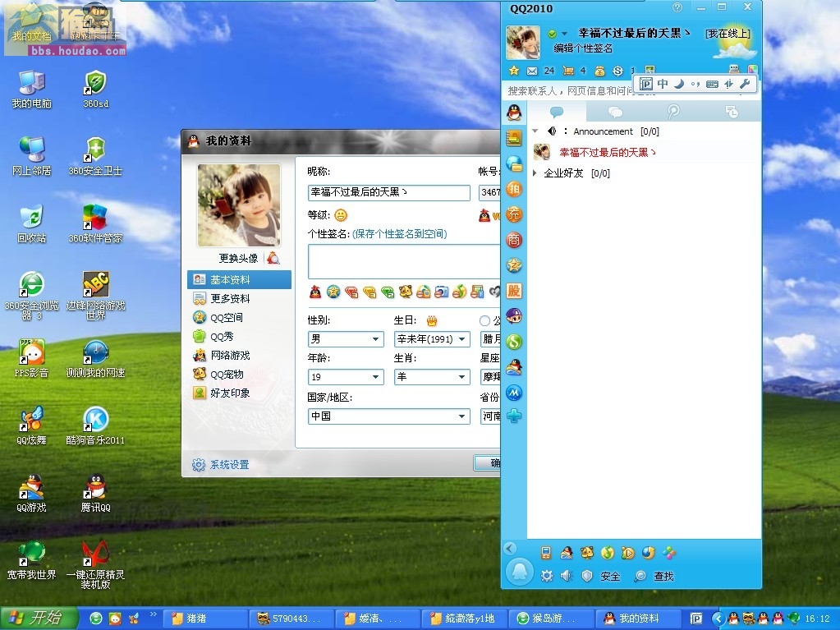Screen dimensions: 840x630
Task: Open the contacts notebook icon in QQ sidebar
Action: 514,138
